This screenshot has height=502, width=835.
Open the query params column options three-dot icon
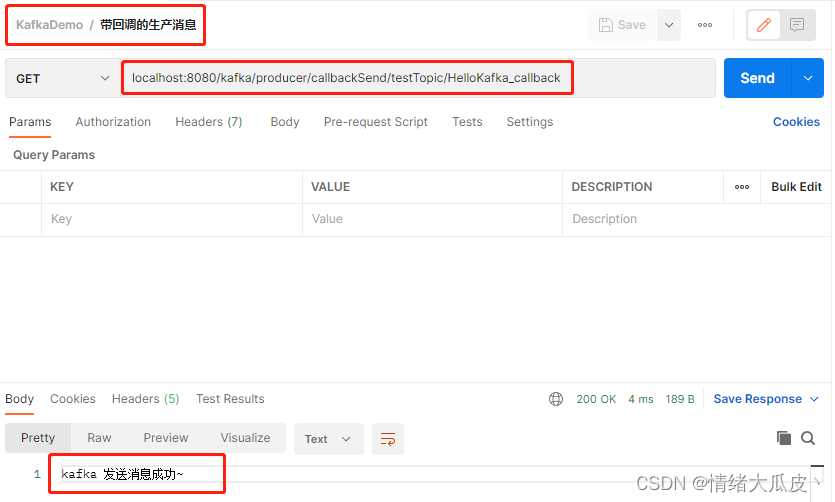tap(742, 187)
